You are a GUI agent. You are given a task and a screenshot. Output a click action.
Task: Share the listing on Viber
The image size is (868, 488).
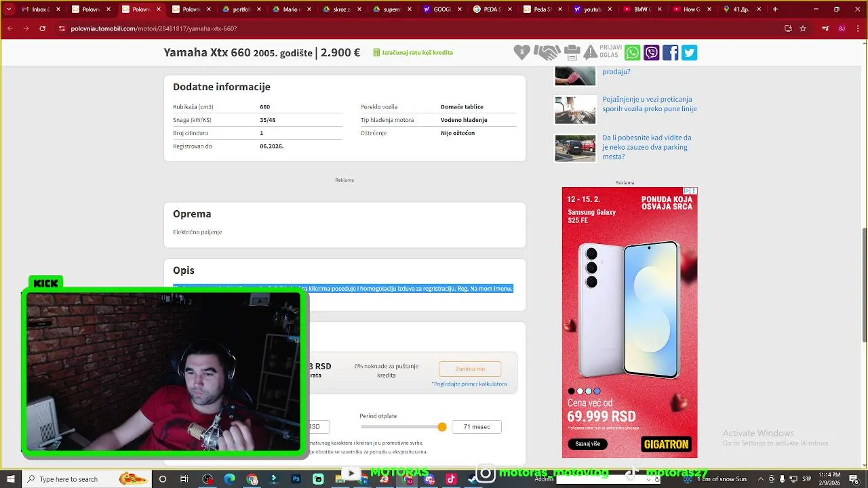pyautogui.click(x=651, y=52)
